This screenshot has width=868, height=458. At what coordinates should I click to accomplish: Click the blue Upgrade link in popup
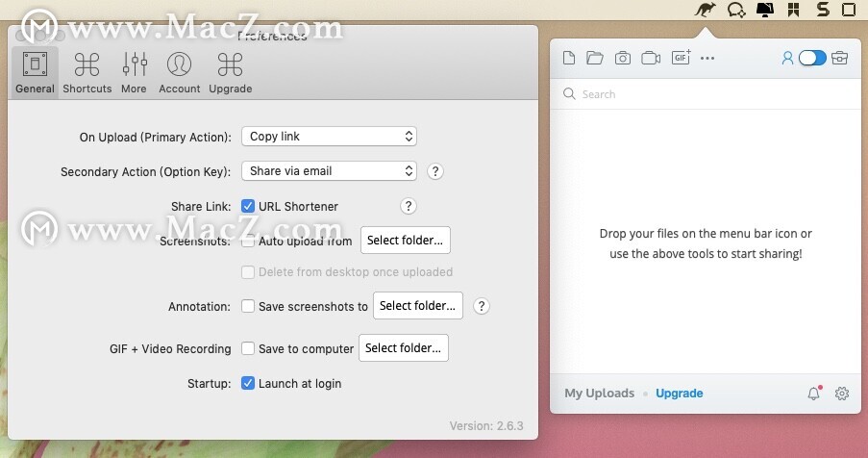pyautogui.click(x=680, y=394)
